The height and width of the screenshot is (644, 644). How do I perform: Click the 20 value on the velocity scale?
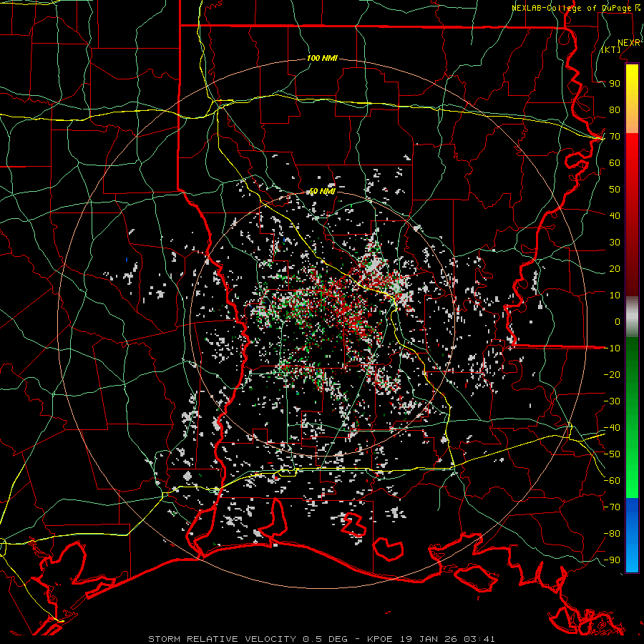pos(615,268)
